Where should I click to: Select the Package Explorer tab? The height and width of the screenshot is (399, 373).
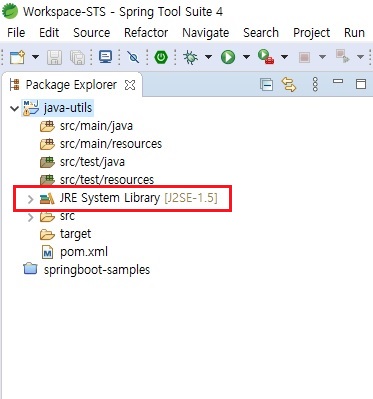(71, 85)
